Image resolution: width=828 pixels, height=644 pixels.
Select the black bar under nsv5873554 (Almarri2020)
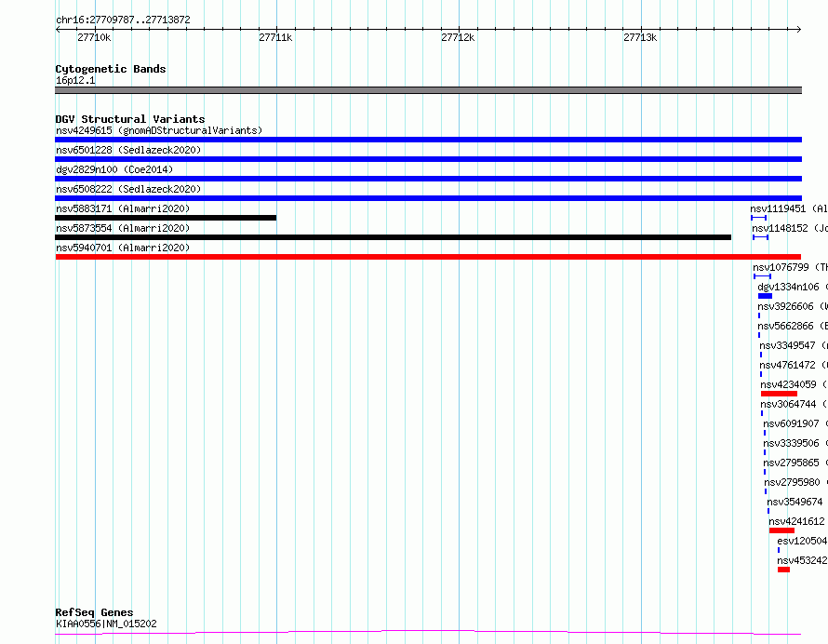[x=393, y=237]
